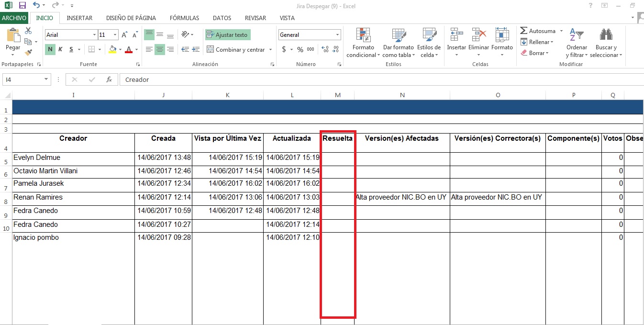The image size is (644, 325).
Task: Click the Copy icon in Portapapeles
Action: click(27, 42)
